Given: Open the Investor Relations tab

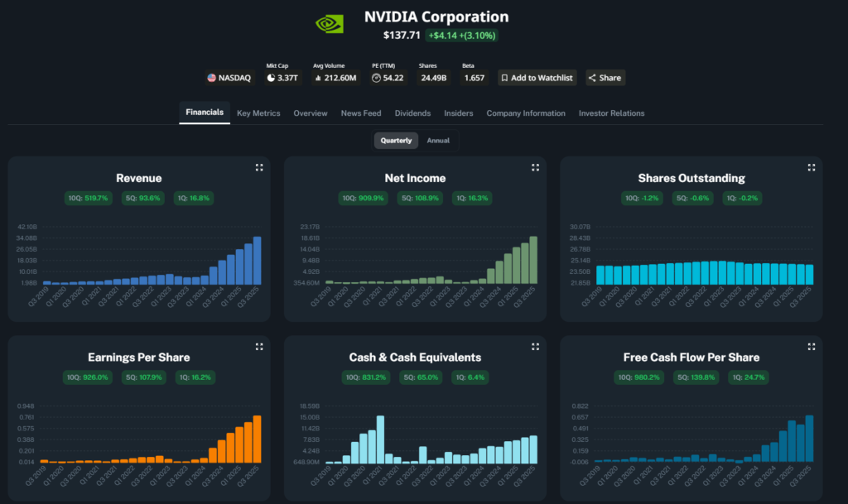Looking at the screenshot, I should [x=612, y=113].
